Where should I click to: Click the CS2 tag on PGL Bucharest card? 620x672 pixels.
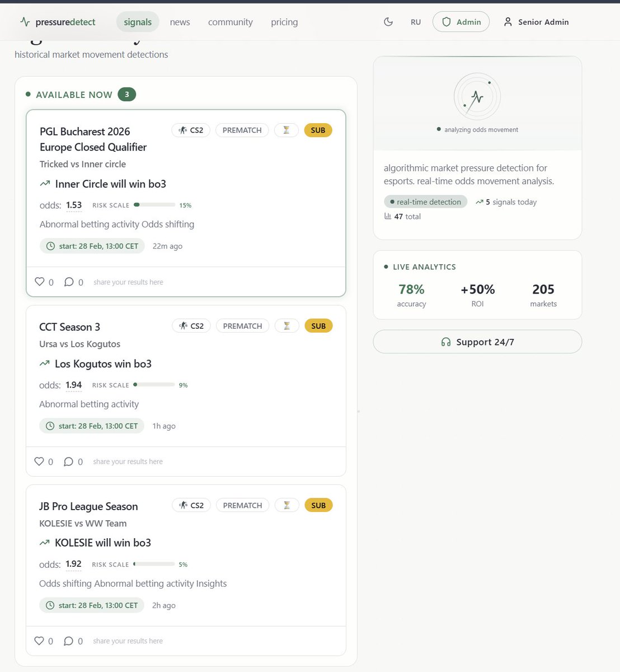point(191,130)
